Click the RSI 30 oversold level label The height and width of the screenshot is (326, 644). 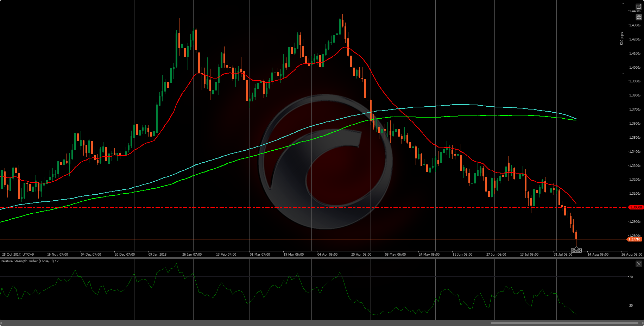point(631,305)
